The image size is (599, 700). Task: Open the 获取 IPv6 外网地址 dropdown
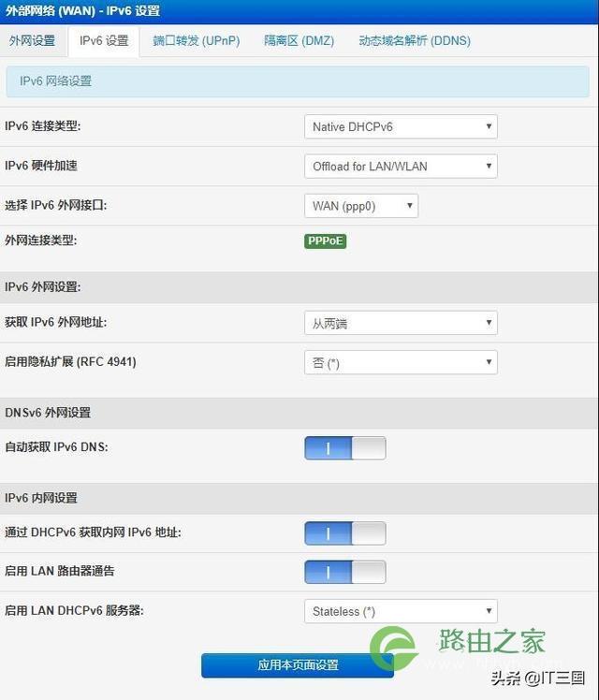401,323
